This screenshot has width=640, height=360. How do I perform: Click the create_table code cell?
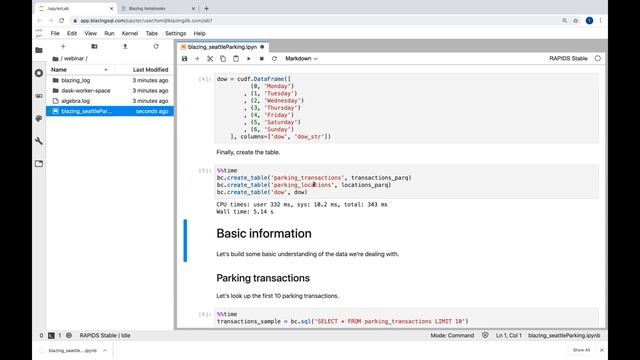coord(407,182)
